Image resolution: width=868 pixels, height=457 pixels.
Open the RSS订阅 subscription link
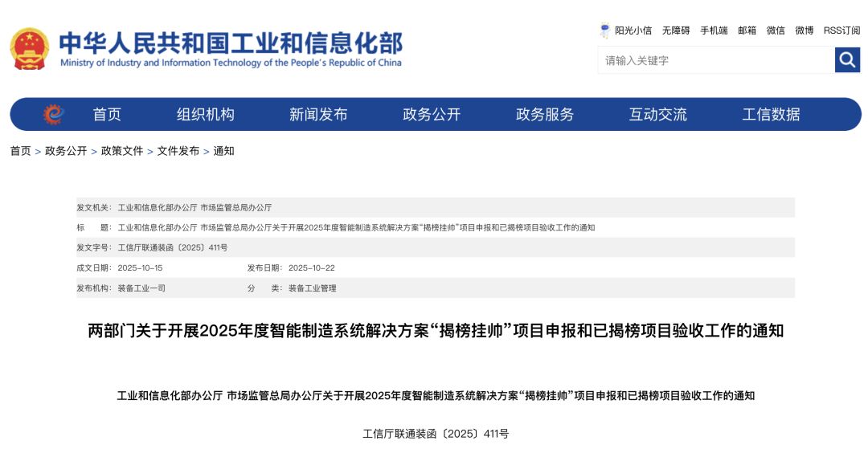point(841,31)
